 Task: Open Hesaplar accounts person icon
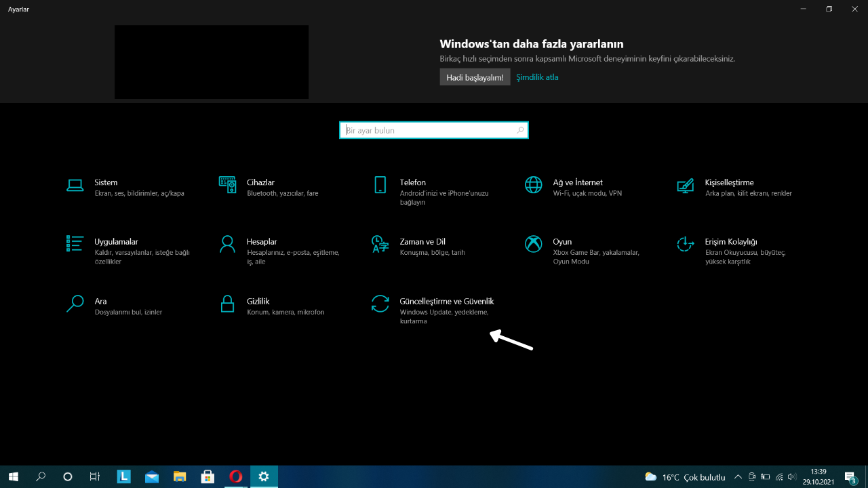[227, 244]
